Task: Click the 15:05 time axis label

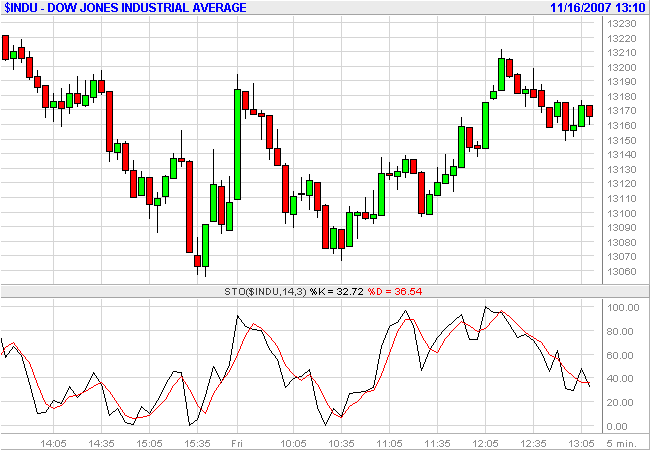Action: click(x=150, y=444)
